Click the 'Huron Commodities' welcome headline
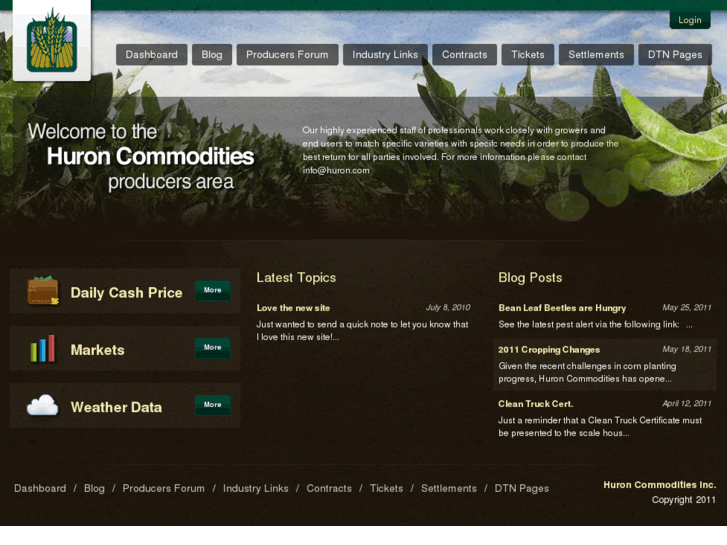Viewport: 727px width, 545px height. click(x=150, y=156)
